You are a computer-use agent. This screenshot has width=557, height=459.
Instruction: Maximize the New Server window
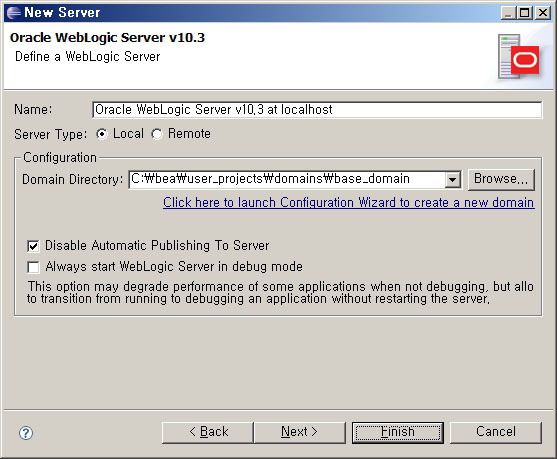525,13
